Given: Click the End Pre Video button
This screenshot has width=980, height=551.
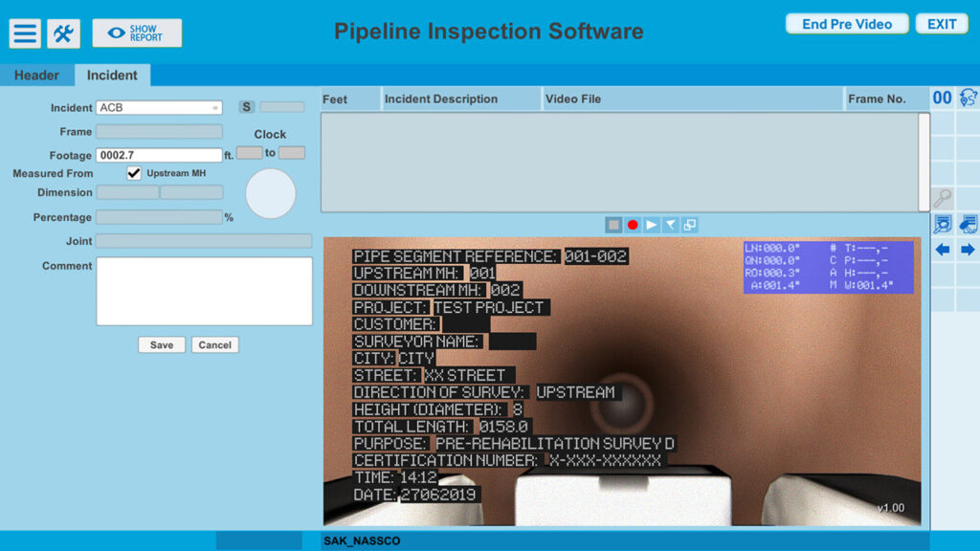Looking at the screenshot, I should (x=846, y=23).
